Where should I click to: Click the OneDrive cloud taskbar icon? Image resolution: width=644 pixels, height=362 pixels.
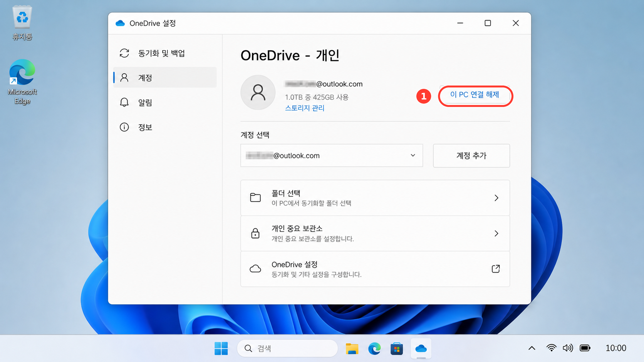point(421,349)
